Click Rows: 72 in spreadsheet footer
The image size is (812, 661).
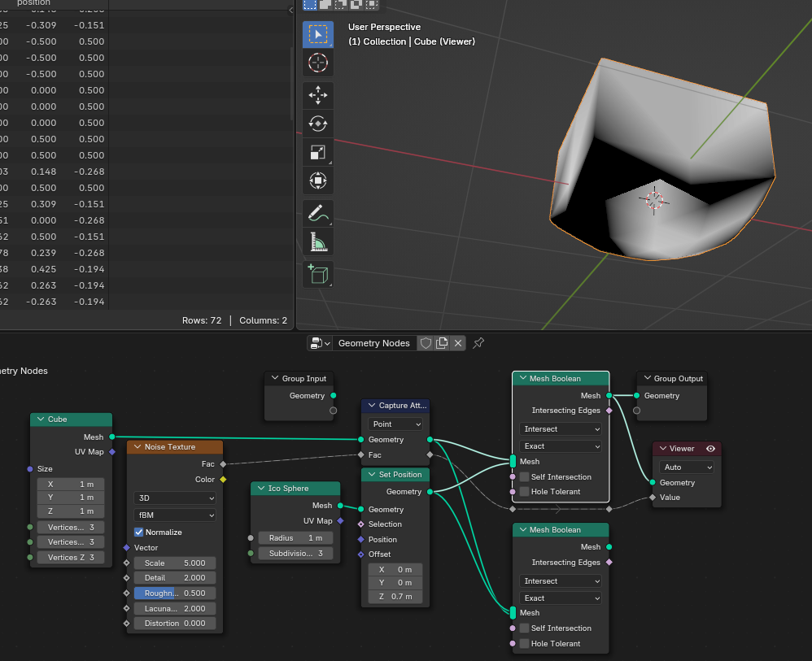(202, 320)
